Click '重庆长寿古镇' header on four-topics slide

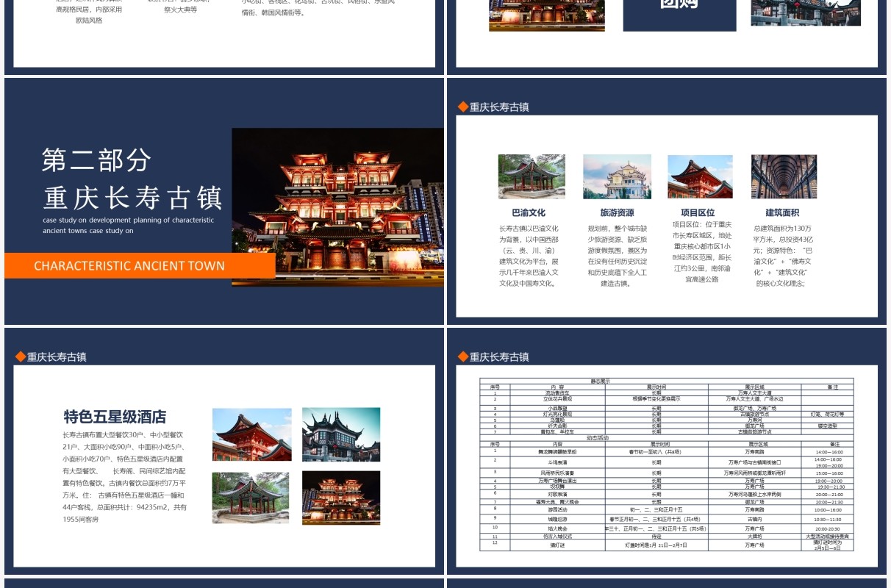tap(499, 107)
